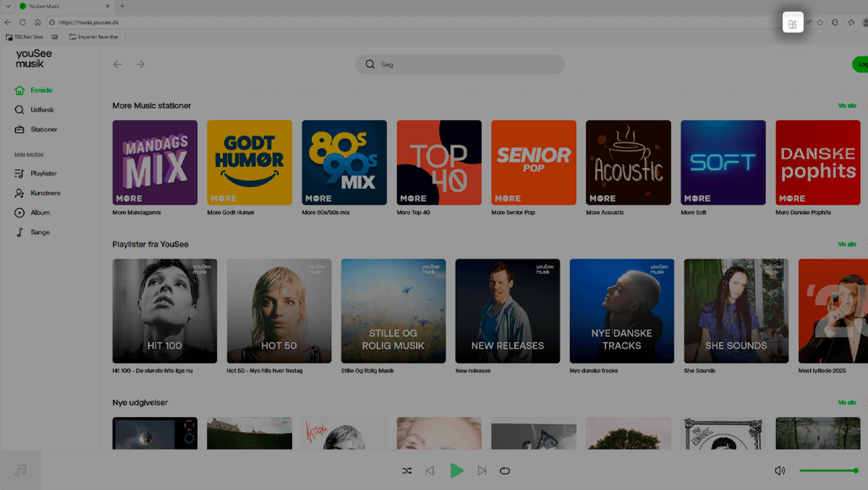Click the forward navigation arrow above content
Screen dimensions: 868x490
[x=140, y=64]
